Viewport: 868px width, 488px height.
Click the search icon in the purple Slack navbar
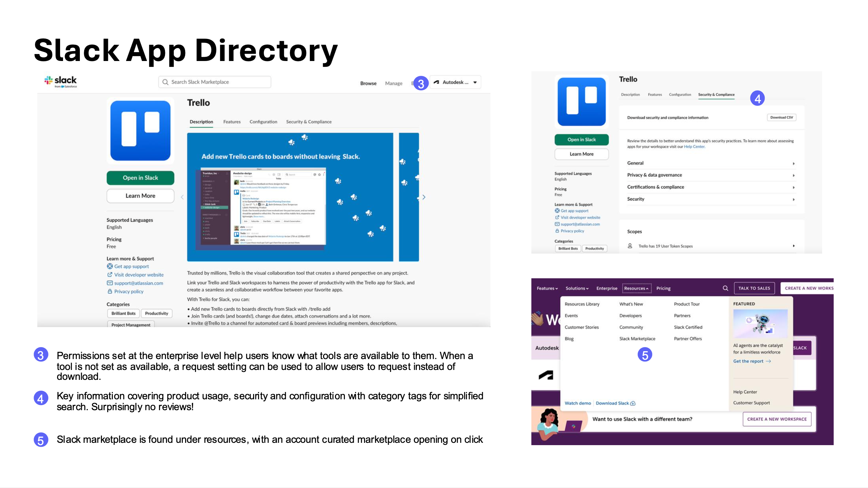click(x=725, y=288)
